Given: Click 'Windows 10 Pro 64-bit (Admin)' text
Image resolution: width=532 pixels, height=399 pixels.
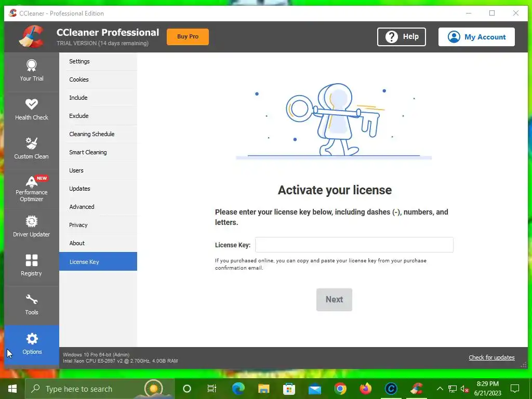Looking at the screenshot, I should pos(96,354).
